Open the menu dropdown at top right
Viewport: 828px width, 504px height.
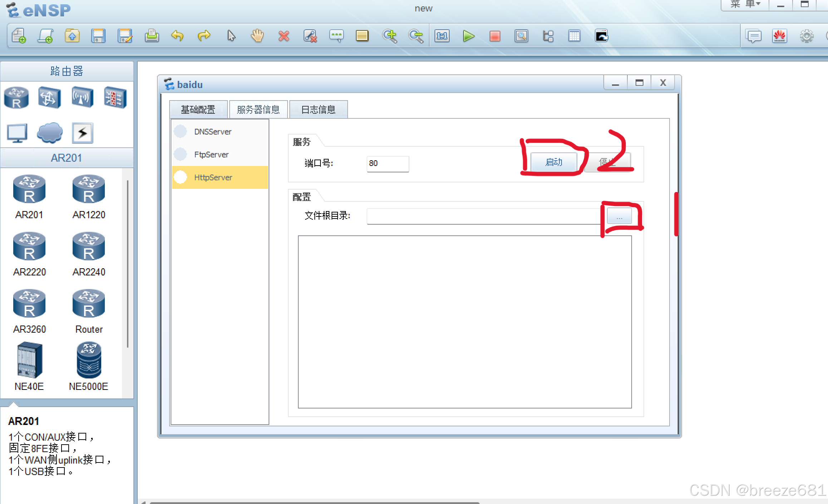pyautogui.click(x=745, y=4)
